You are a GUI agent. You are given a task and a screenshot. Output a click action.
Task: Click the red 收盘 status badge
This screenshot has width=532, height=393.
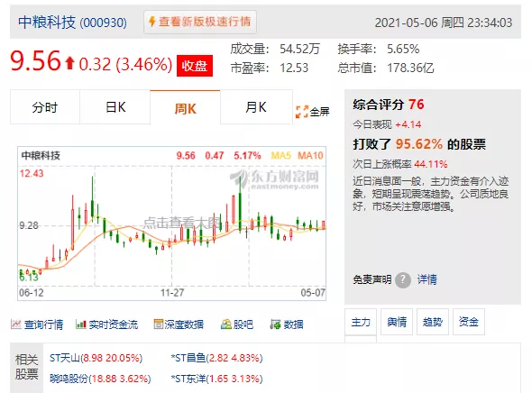coord(195,66)
